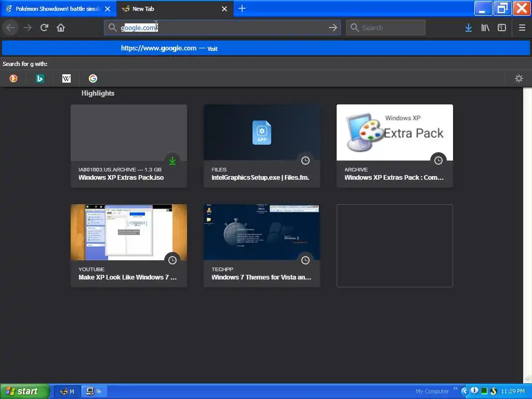Search with Google engine icon

[93, 78]
